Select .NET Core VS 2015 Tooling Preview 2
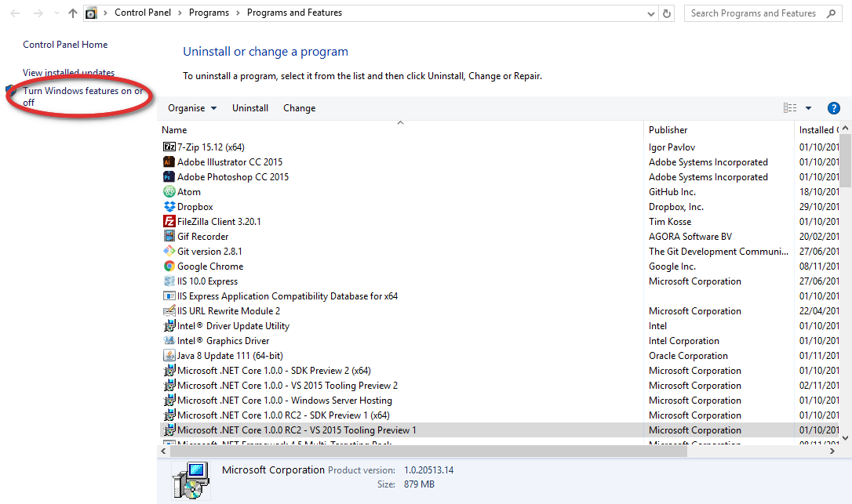 (500, 386)
